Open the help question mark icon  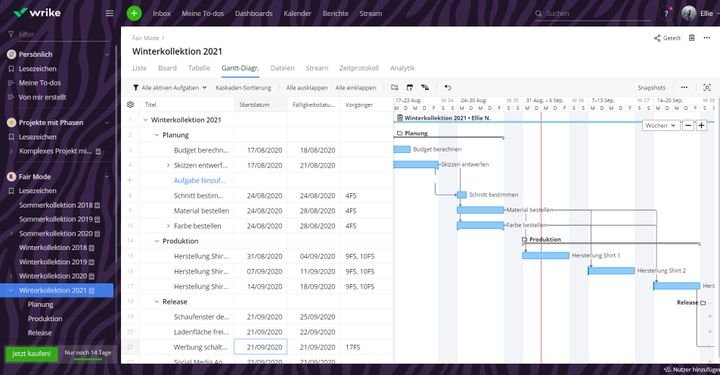click(666, 13)
